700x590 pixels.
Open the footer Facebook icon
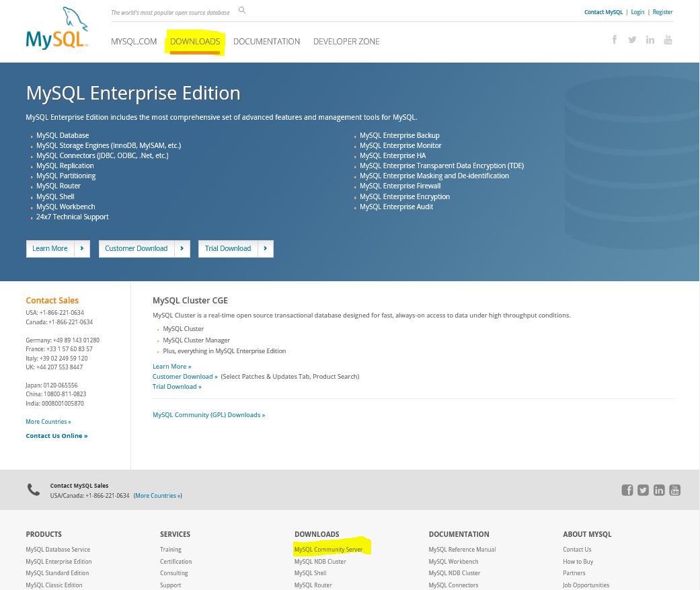point(627,490)
